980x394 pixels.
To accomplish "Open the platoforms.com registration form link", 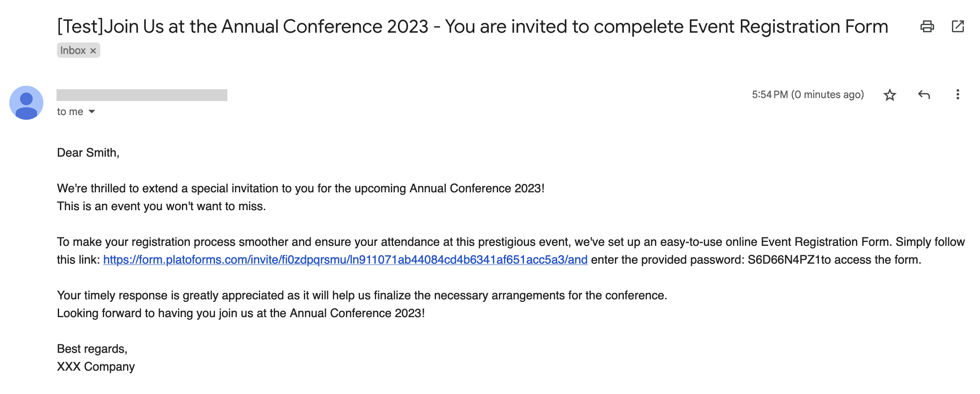I will tap(345, 259).
